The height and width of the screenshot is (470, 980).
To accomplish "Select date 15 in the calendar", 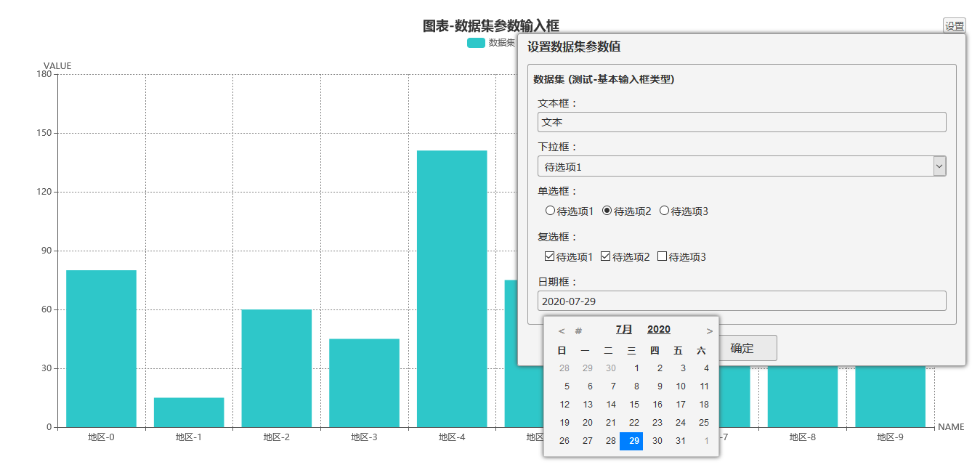I will tap(634, 404).
